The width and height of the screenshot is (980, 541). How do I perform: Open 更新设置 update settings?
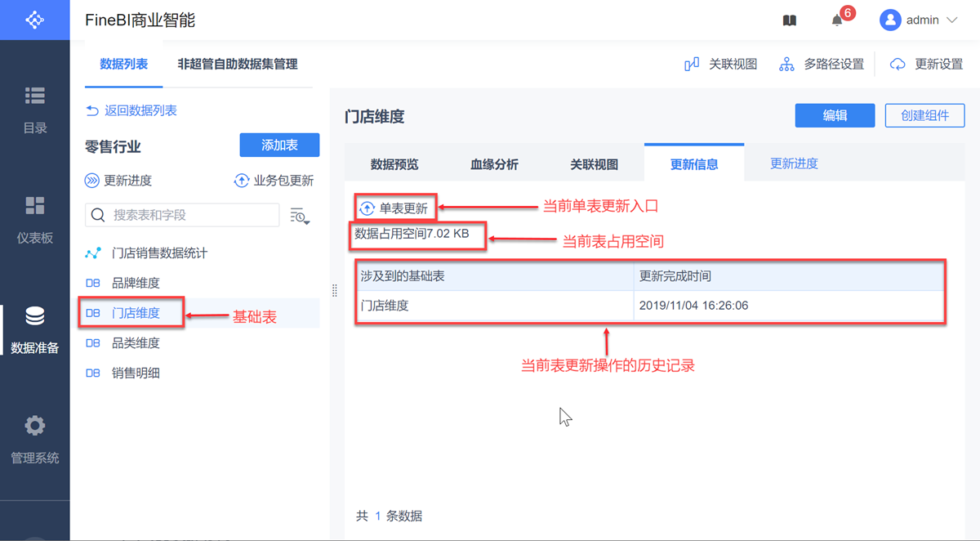pos(927,64)
